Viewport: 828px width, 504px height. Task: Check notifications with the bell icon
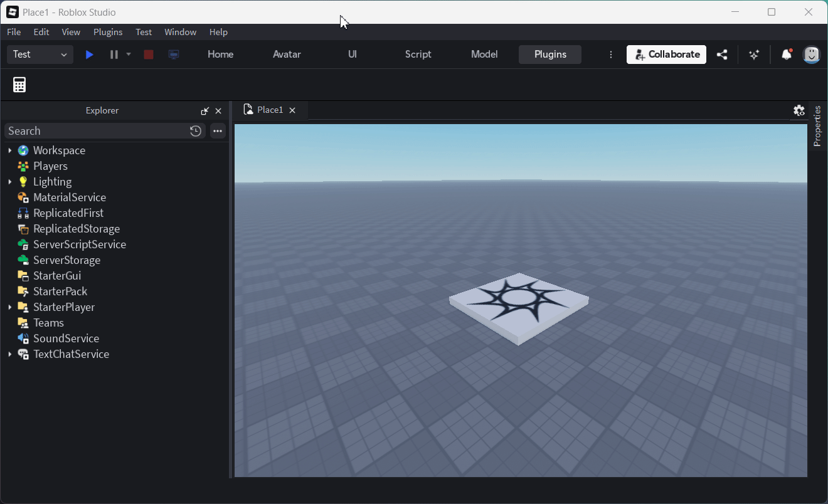pyautogui.click(x=786, y=55)
